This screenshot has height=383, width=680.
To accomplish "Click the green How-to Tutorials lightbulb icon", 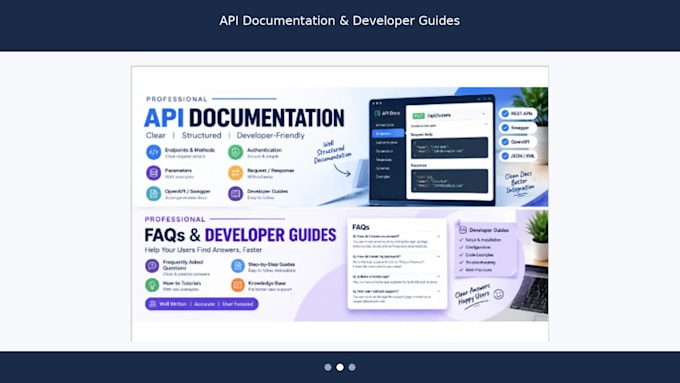I will [x=152, y=285].
